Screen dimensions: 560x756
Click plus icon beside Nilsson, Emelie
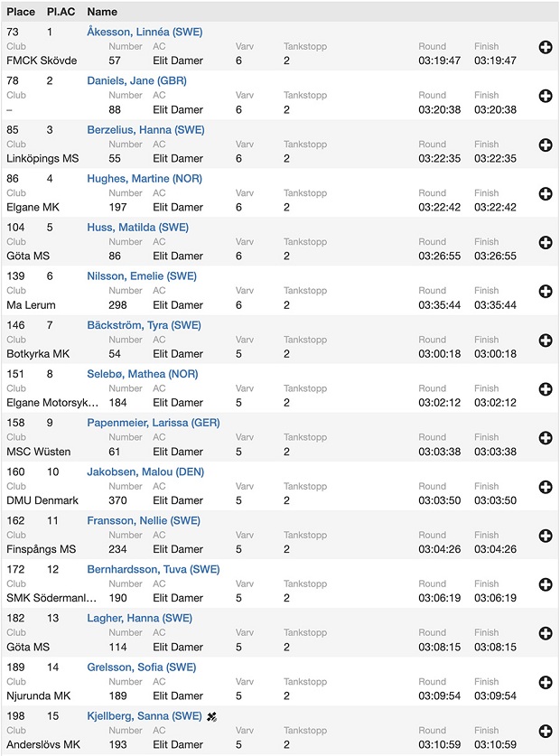coord(545,291)
